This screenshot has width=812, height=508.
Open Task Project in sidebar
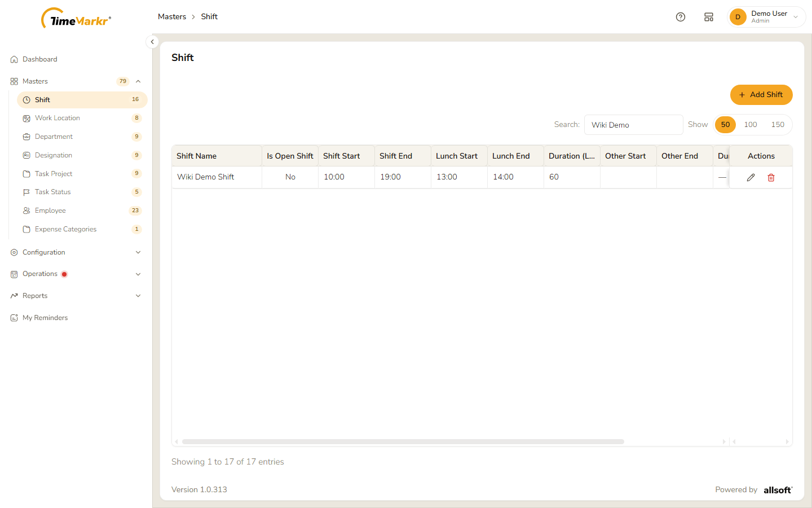coord(82,174)
